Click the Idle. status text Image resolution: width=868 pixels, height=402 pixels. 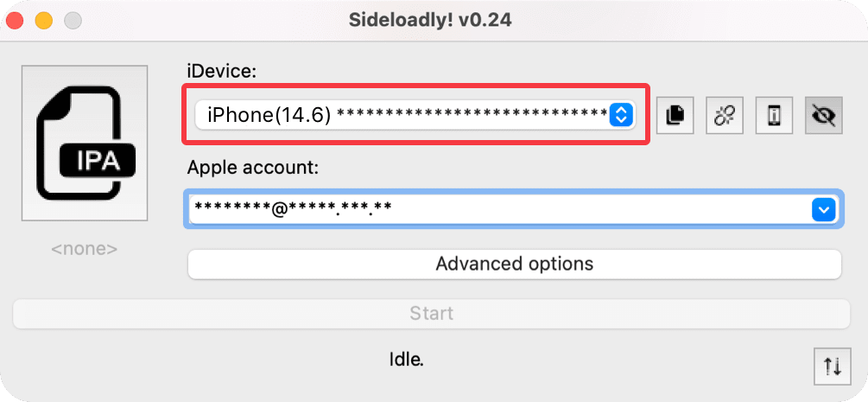click(x=406, y=358)
